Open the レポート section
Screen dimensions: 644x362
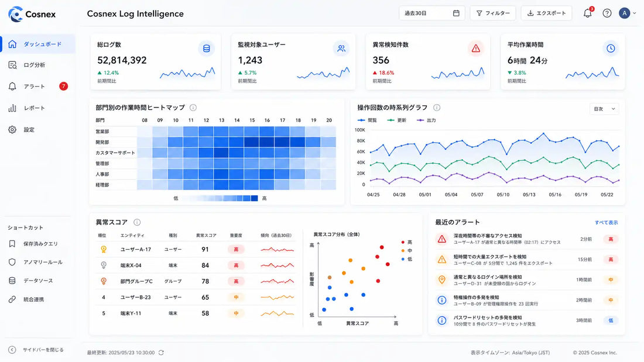tap(38, 108)
